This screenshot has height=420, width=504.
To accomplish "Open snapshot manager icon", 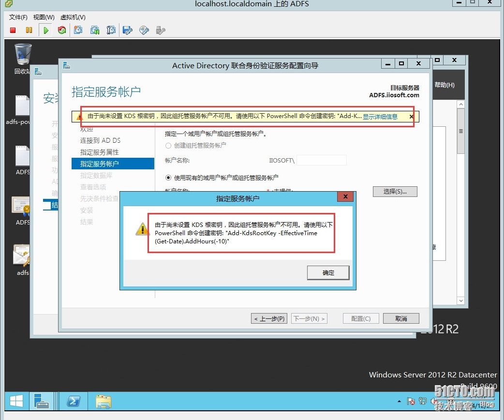I will click(111, 30).
